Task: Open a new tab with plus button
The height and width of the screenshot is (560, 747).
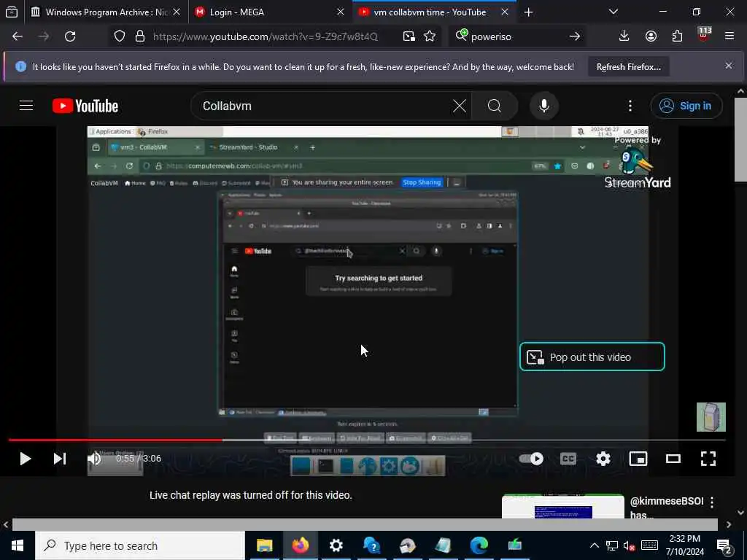Action: 528,12
